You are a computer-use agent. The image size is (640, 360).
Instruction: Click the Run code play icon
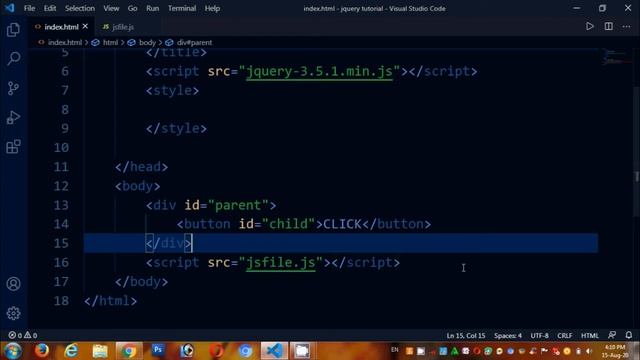pos(589,27)
